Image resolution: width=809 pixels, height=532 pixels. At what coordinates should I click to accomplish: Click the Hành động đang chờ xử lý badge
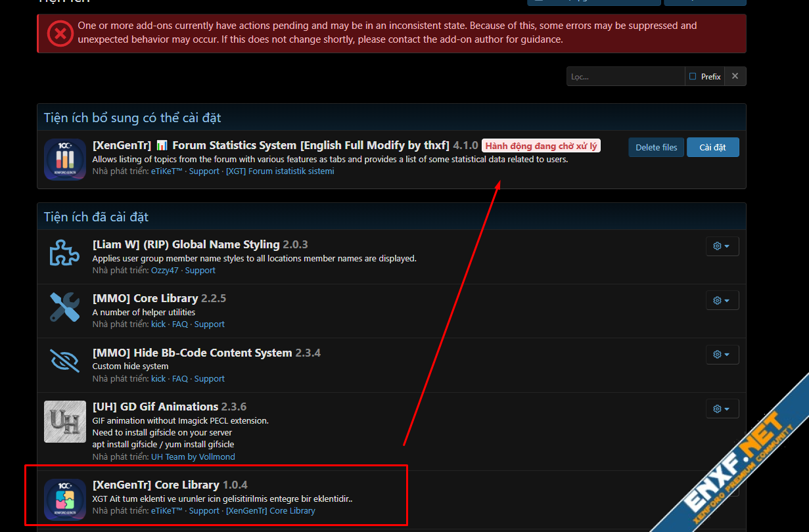point(541,146)
